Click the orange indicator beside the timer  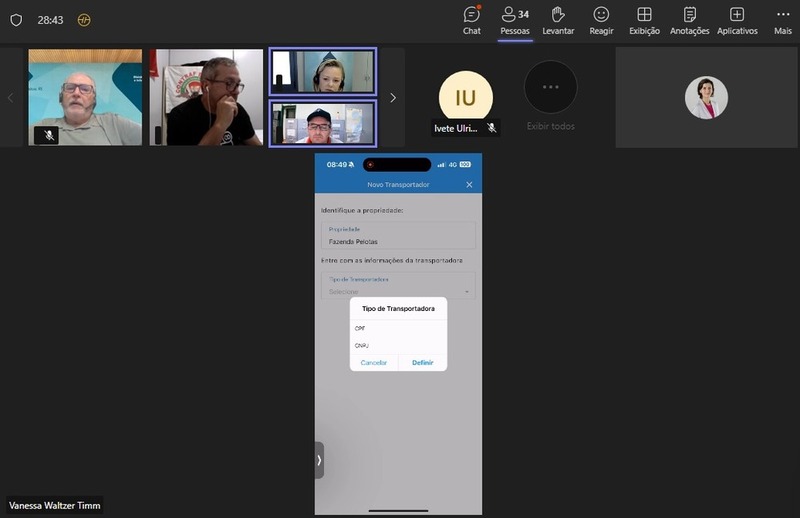pos(84,20)
